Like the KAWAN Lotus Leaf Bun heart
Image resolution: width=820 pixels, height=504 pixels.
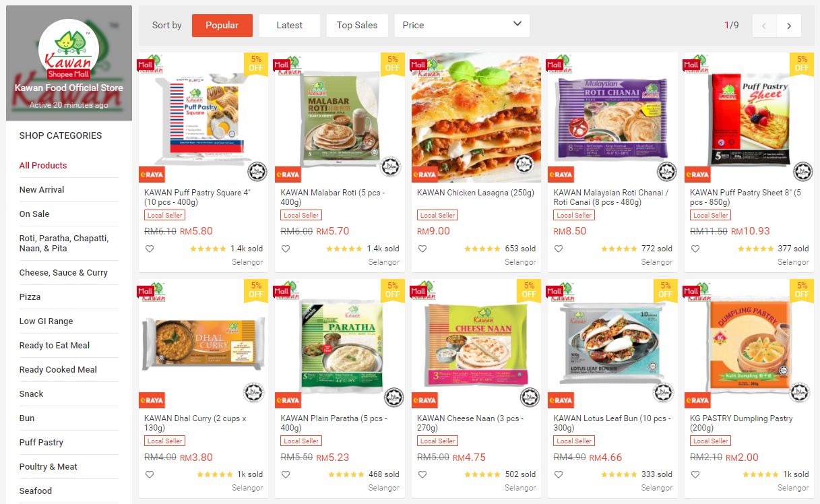click(559, 474)
